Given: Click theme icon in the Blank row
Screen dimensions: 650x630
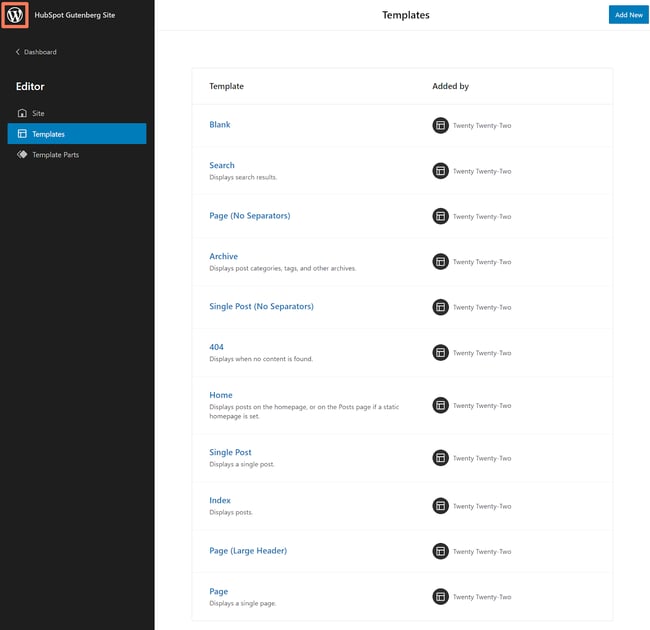Looking at the screenshot, I should pyautogui.click(x=440, y=125).
